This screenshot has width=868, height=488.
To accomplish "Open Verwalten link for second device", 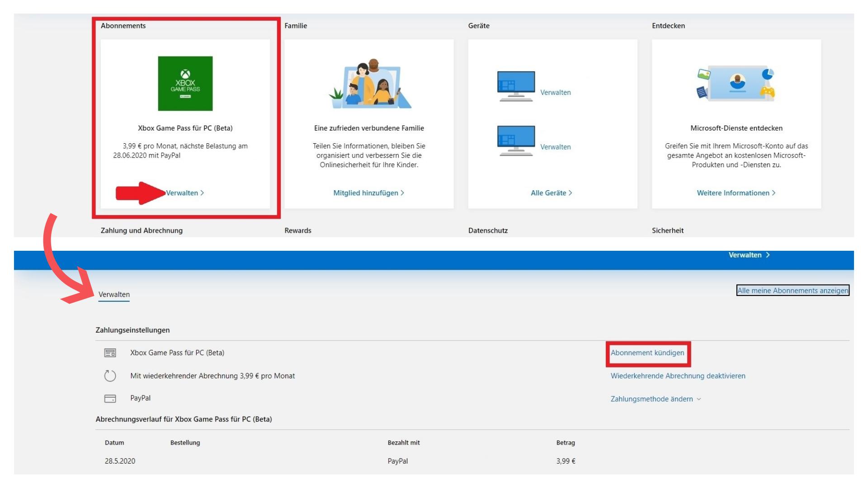I will point(556,147).
